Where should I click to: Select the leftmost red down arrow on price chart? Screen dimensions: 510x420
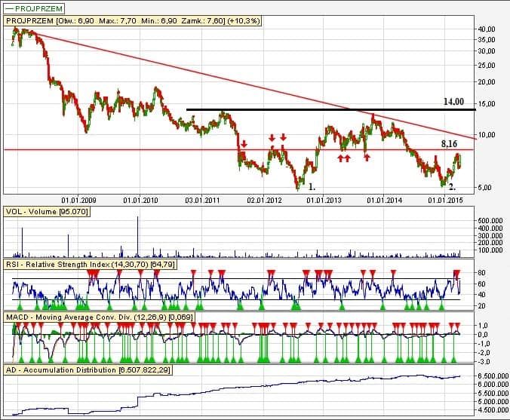(x=244, y=143)
